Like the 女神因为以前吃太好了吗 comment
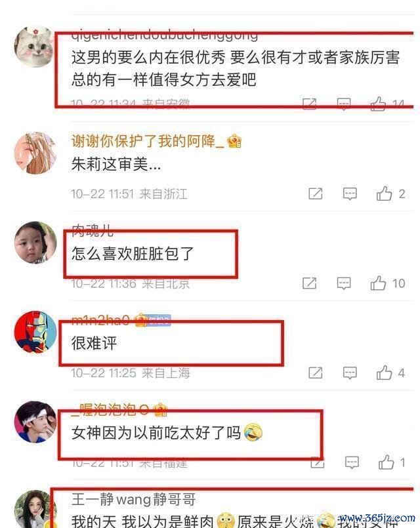Viewport: 420px width, 528px height. pyautogui.click(x=386, y=462)
